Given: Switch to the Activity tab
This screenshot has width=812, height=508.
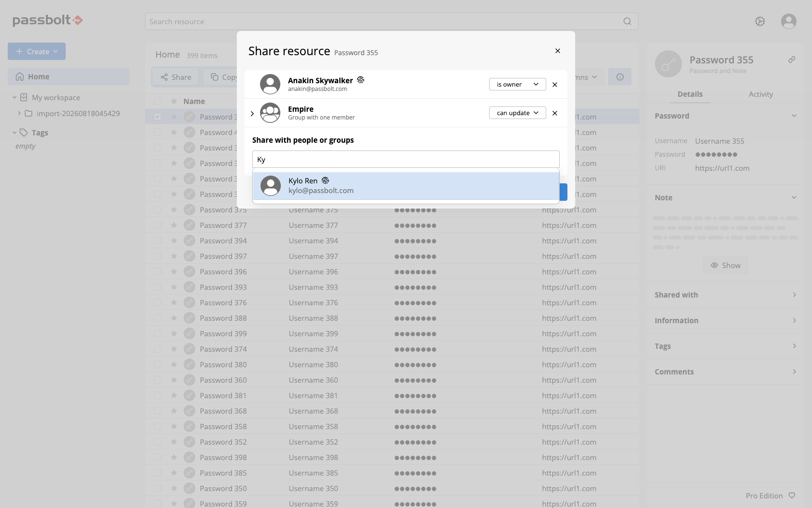Looking at the screenshot, I should (761, 94).
